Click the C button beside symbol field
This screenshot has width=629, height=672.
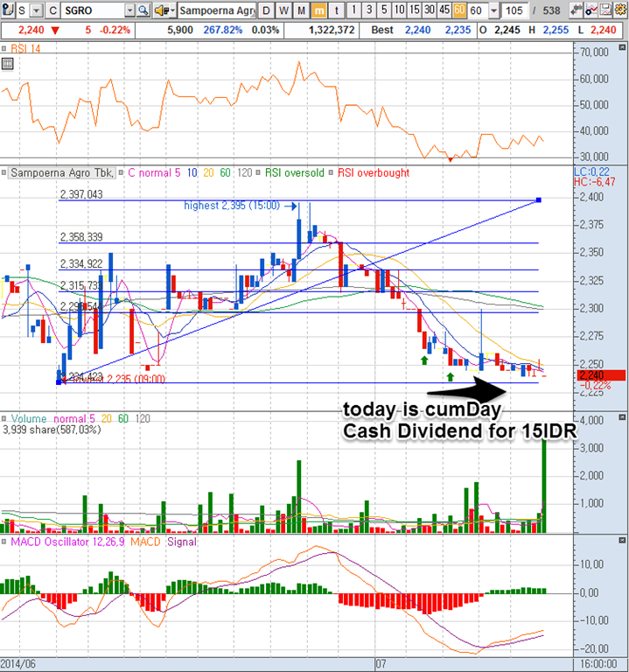click(52, 10)
